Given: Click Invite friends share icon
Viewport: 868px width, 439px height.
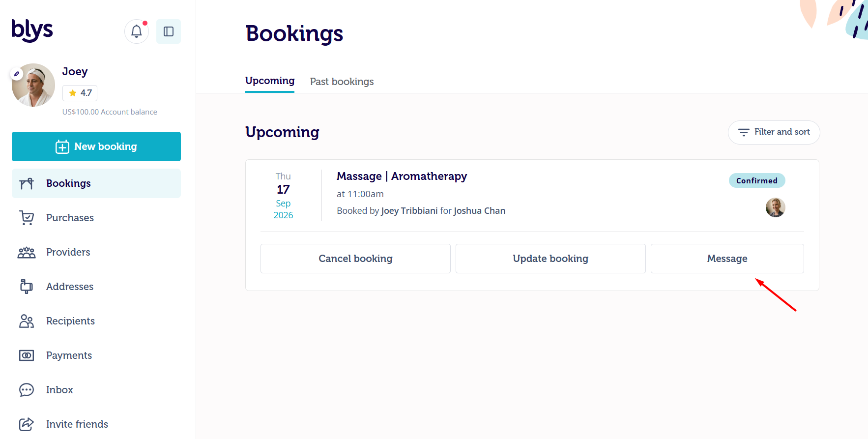Looking at the screenshot, I should pos(27,424).
